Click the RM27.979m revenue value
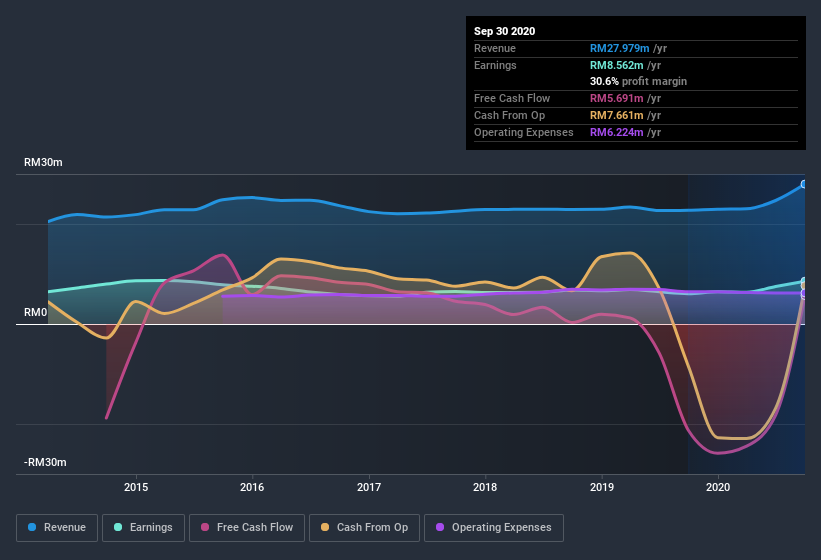 point(619,48)
